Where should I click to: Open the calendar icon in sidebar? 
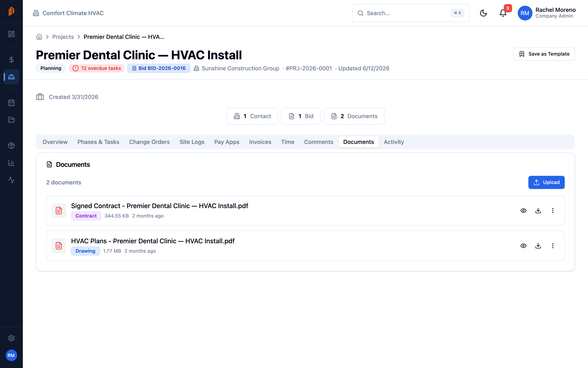[11, 103]
